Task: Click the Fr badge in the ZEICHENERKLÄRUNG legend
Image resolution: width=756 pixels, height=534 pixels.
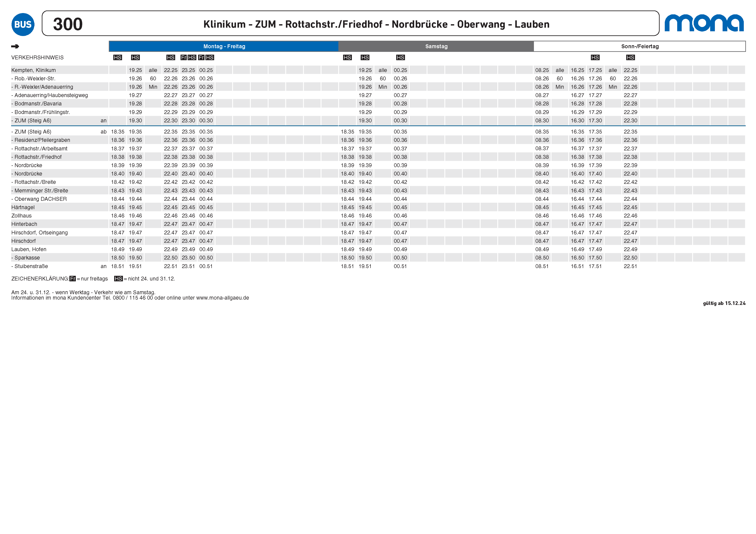Action: pyautogui.click(x=73, y=279)
